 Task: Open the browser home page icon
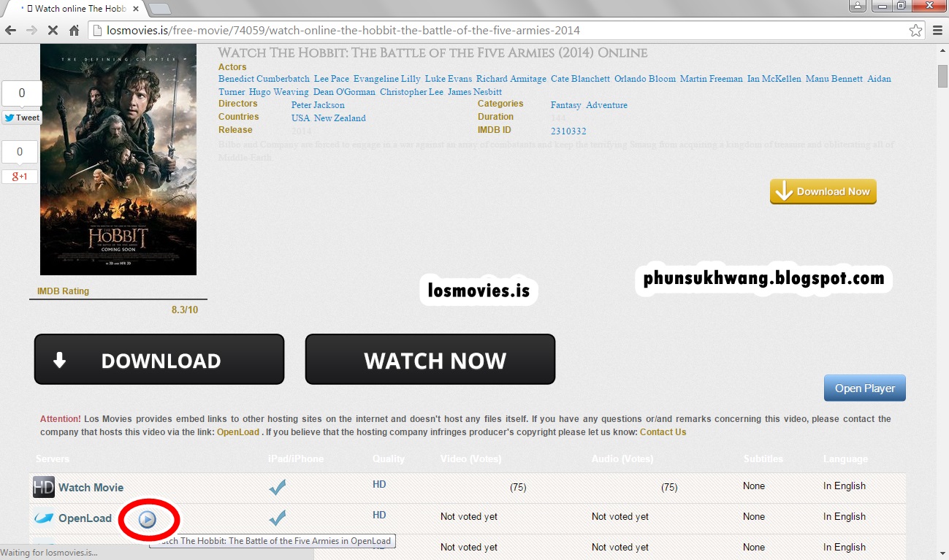tap(74, 31)
